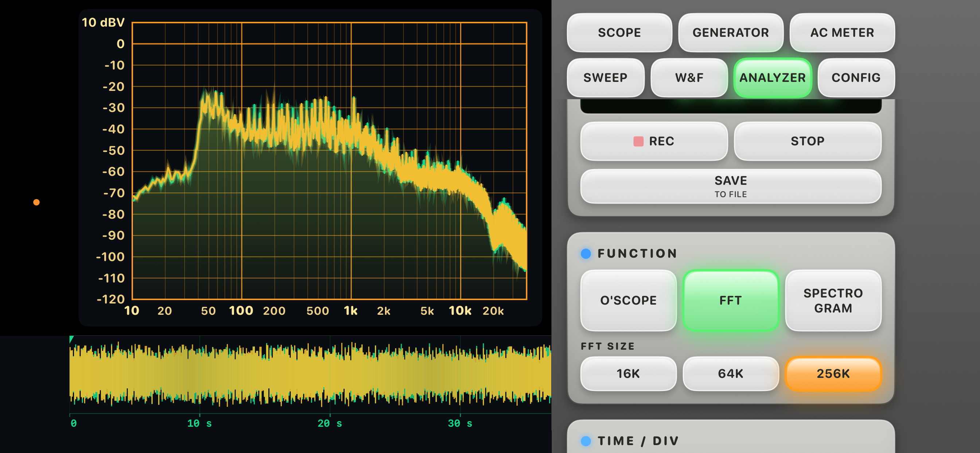Click the -30 level axis label
Screen dimensions: 980x453
tap(113, 108)
